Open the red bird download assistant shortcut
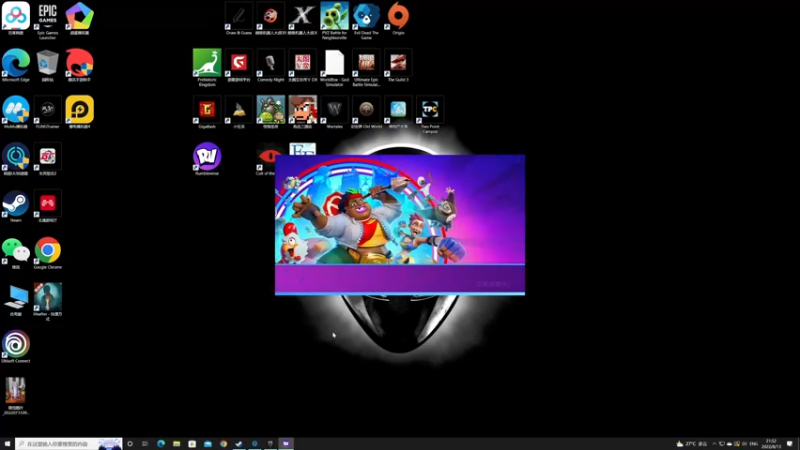800x450 pixels. (80, 65)
